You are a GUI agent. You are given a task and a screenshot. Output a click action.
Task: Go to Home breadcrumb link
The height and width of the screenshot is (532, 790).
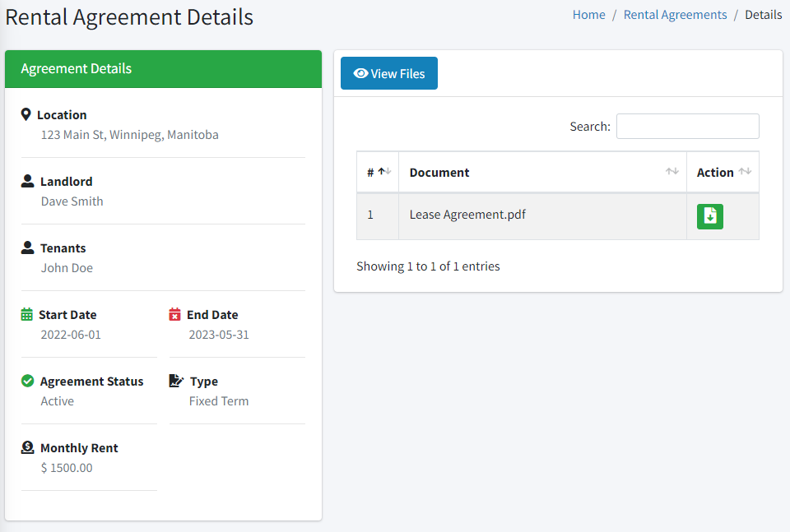tap(588, 15)
